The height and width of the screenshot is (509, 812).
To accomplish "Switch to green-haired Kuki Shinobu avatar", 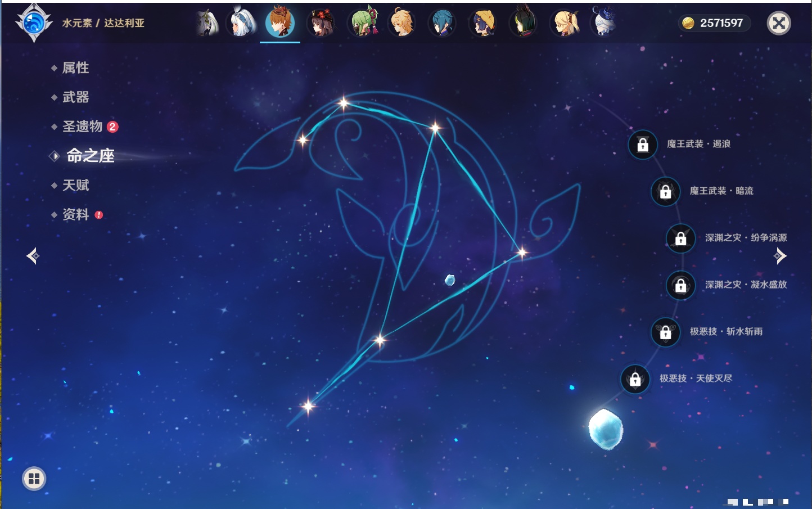I will click(363, 23).
